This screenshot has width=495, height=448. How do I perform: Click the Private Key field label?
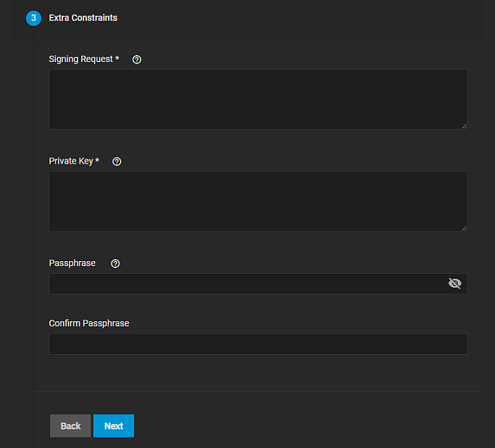coord(71,161)
